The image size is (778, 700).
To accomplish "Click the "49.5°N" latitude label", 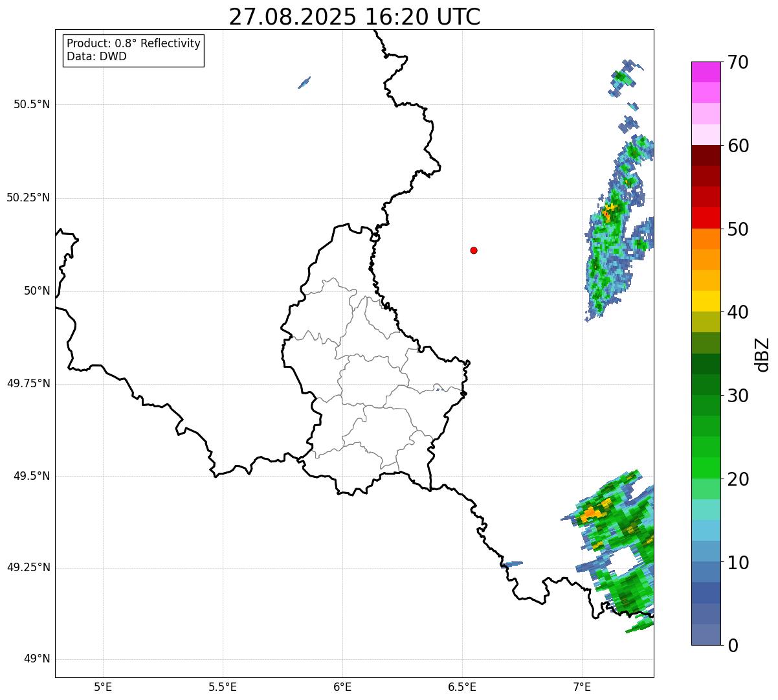I will coord(32,476).
